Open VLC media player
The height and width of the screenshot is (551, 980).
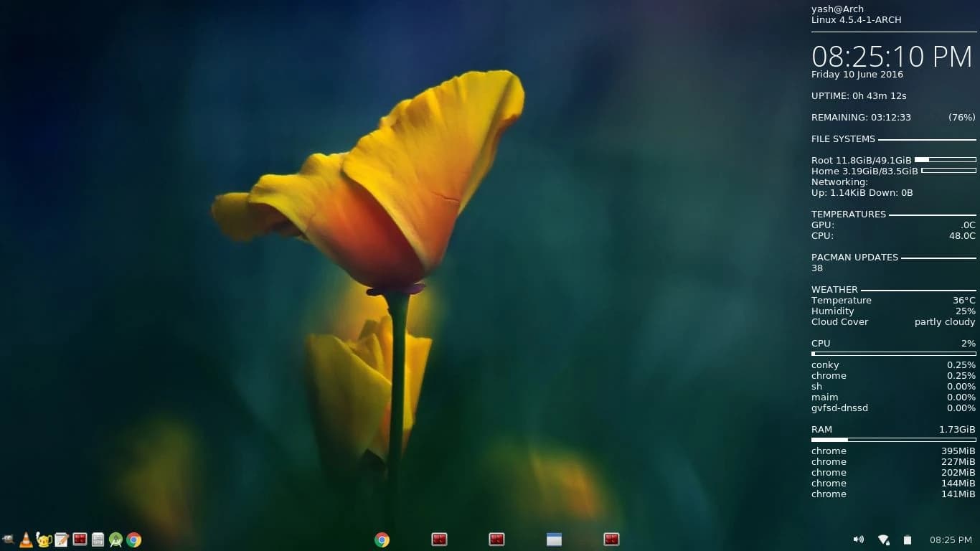(26, 540)
